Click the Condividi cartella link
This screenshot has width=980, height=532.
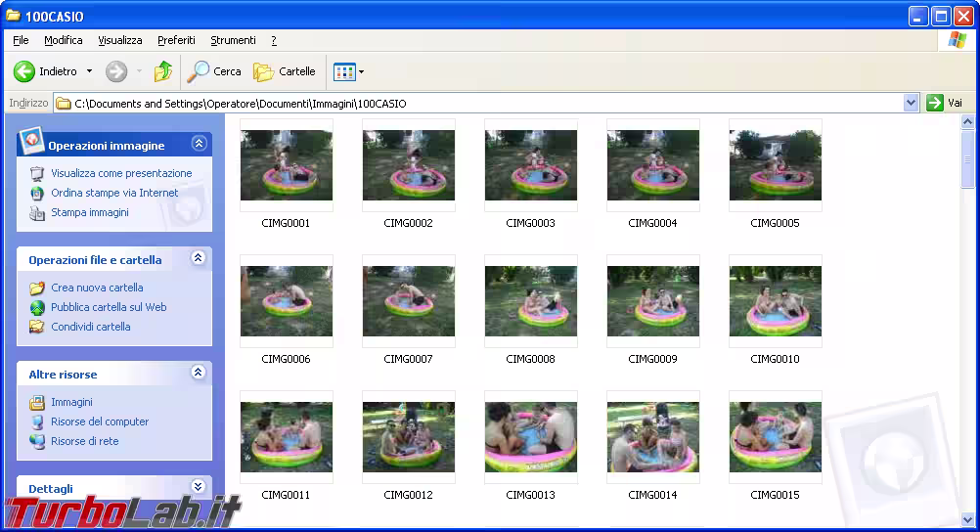click(x=91, y=327)
